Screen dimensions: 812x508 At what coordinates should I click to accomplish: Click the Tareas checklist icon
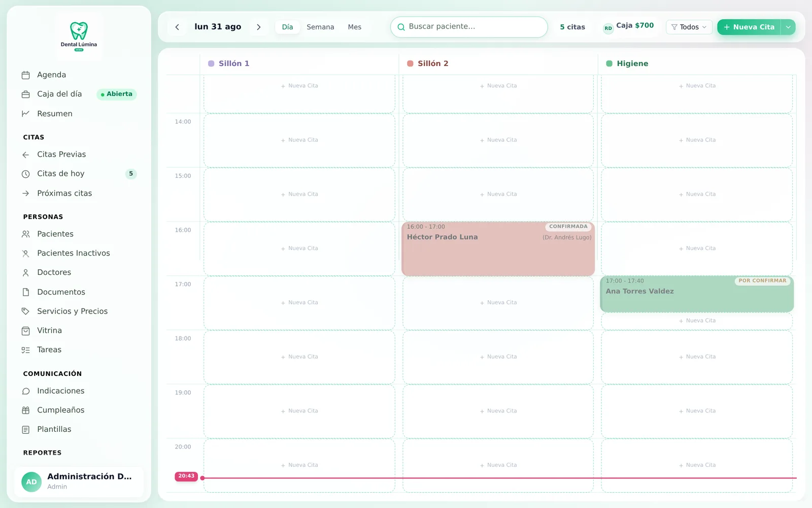[26, 350]
